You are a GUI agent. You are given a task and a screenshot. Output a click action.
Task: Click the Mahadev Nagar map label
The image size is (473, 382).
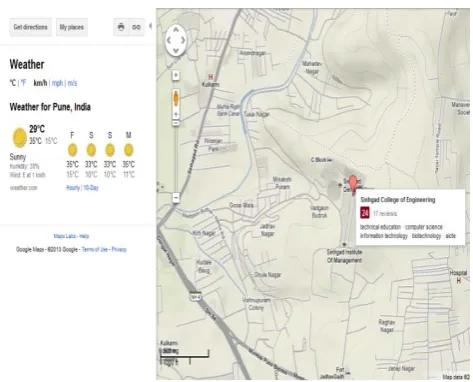tap(312, 67)
